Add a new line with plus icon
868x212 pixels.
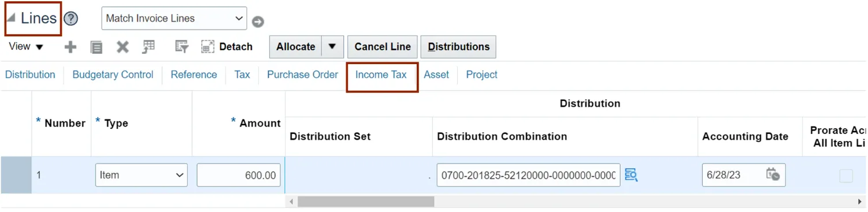coord(70,47)
